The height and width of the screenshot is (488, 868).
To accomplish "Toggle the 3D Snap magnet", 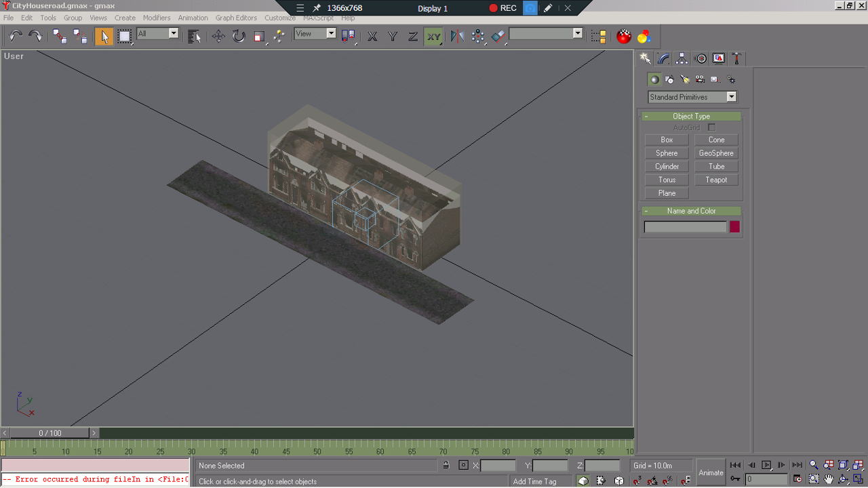I will point(637,481).
